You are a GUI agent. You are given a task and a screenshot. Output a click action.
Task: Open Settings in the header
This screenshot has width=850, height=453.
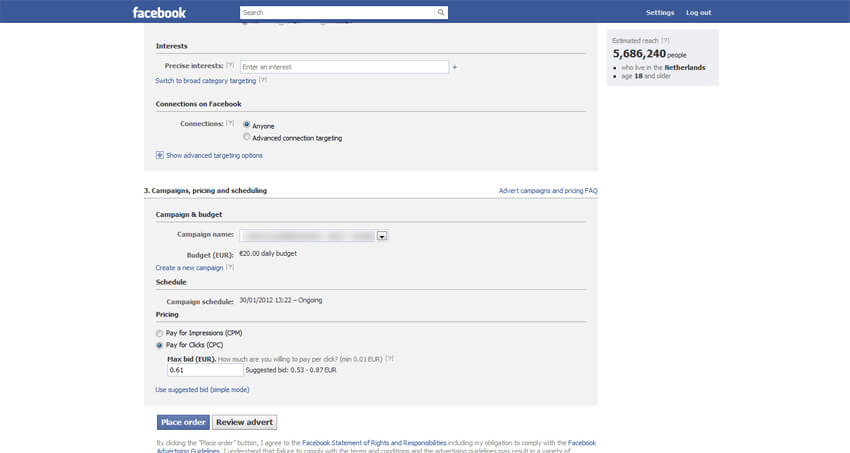point(660,12)
